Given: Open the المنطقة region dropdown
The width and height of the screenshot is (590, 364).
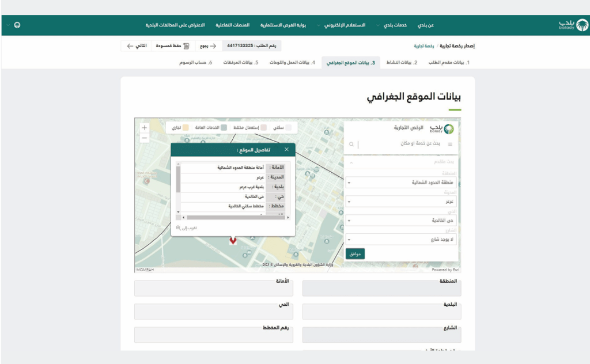Looking at the screenshot, I should coord(402,183).
